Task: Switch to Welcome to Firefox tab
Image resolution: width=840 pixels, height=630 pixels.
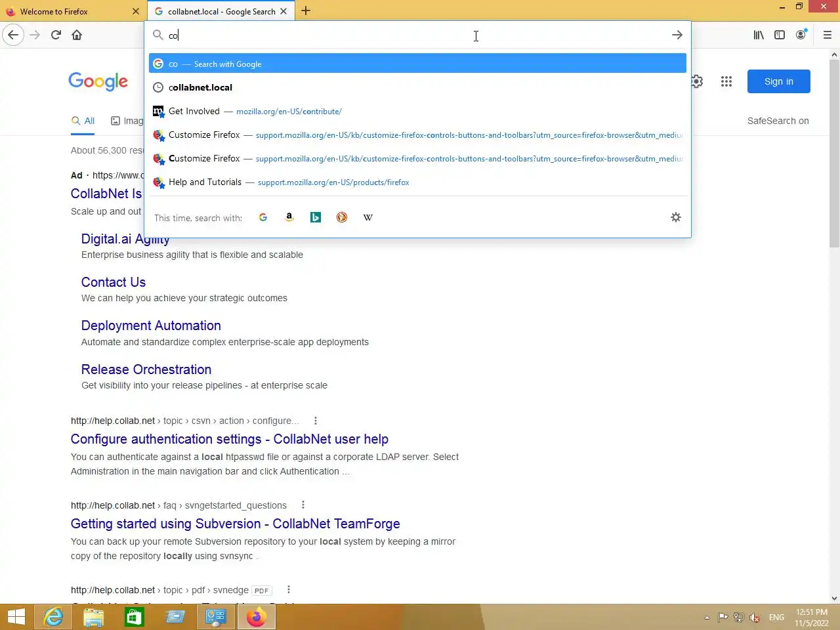Action: point(72,11)
